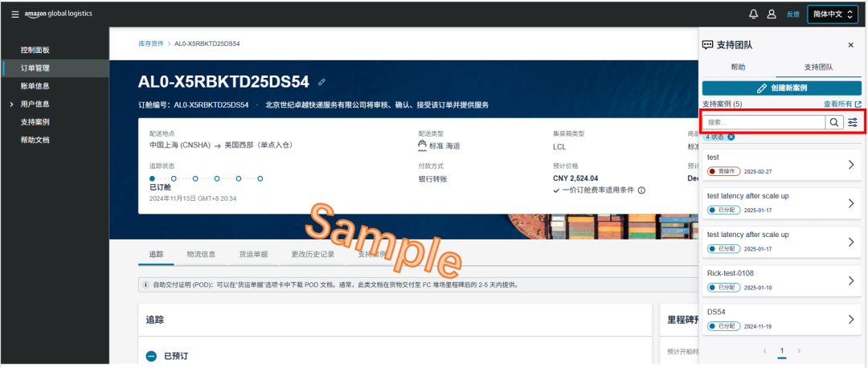The height and width of the screenshot is (368, 868).
Task: Click the info icon beside 一价订舱费率适用条件
Action: pyautogui.click(x=641, y=190)
